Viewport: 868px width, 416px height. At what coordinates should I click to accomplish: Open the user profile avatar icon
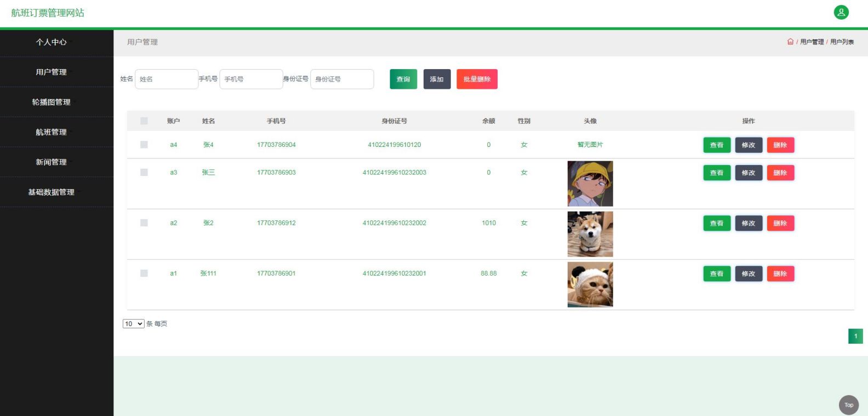coord(841,13)
